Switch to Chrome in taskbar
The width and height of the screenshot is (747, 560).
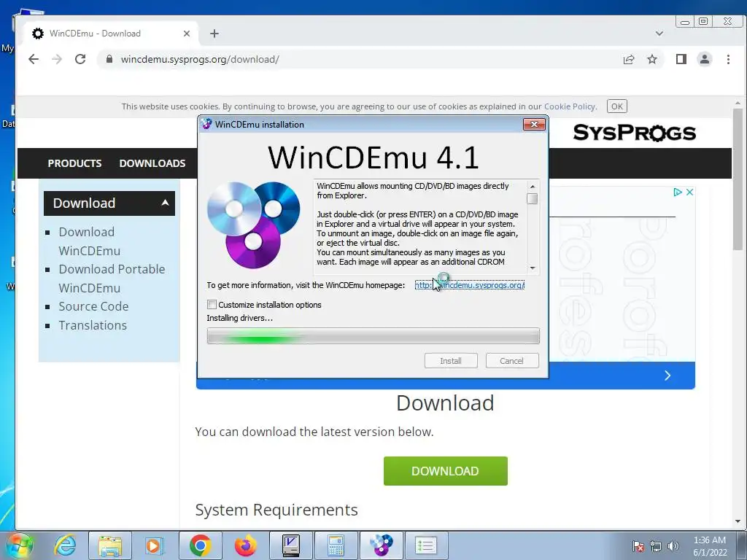click(200, 545)
